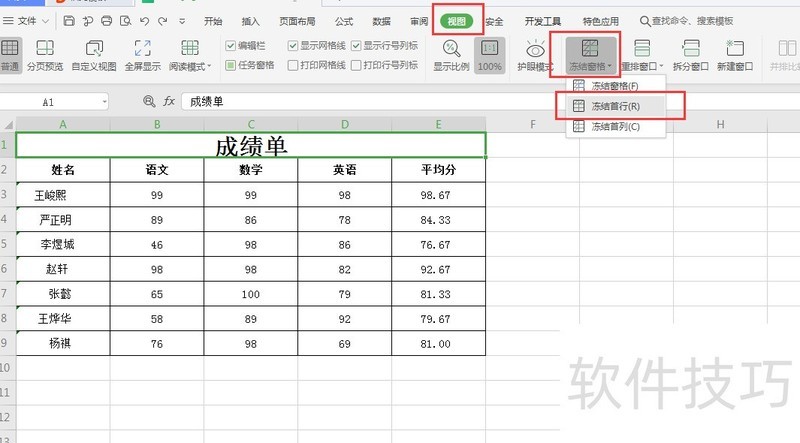Click the Redo arrow icon
This screenshot has width=800, height=443.
pyautogui.click(x=163, y=21)
